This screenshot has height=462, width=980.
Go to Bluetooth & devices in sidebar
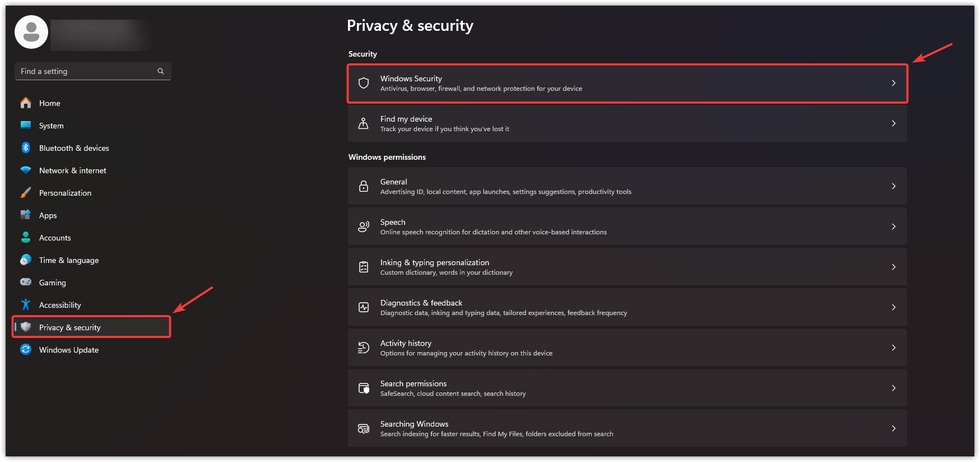click(x=74, y=148)
